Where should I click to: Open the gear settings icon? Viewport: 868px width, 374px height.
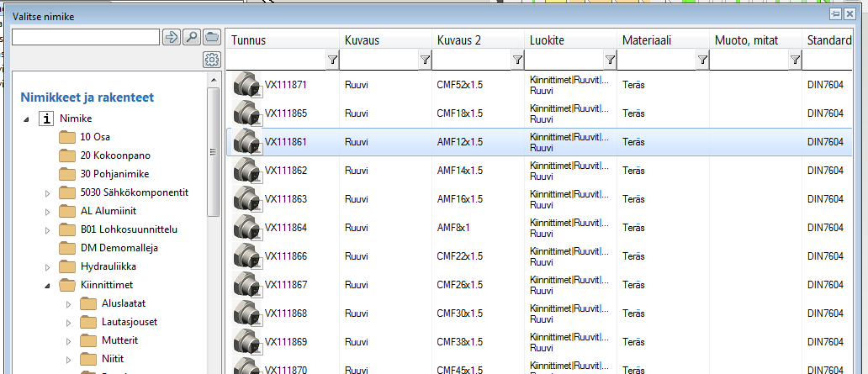[211, 60]
